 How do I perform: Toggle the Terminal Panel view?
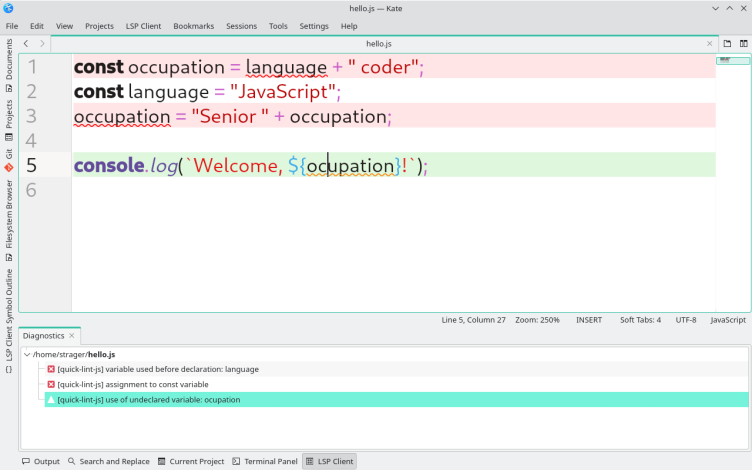tap(265, 461)
